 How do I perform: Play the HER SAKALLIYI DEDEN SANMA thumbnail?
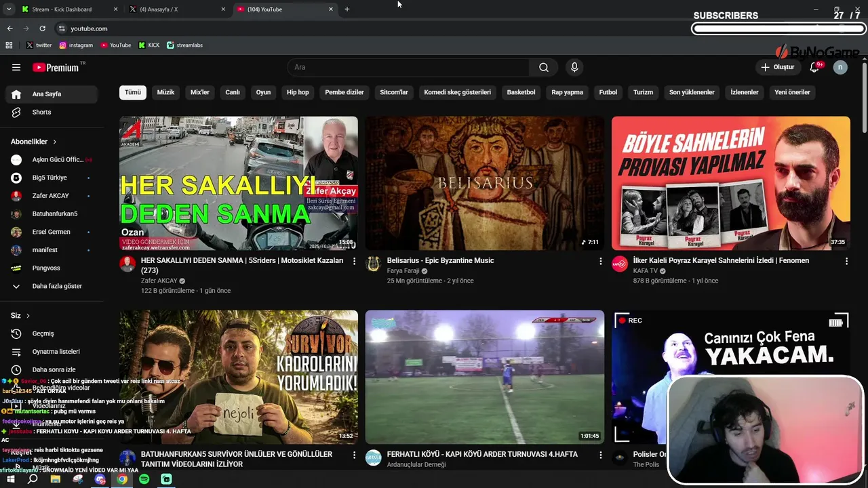point(239,183)
